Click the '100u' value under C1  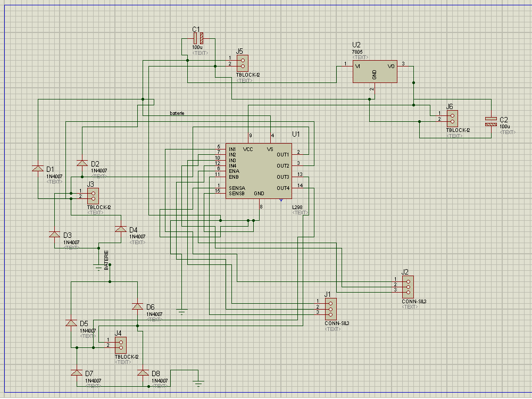(x=197, y=47)
